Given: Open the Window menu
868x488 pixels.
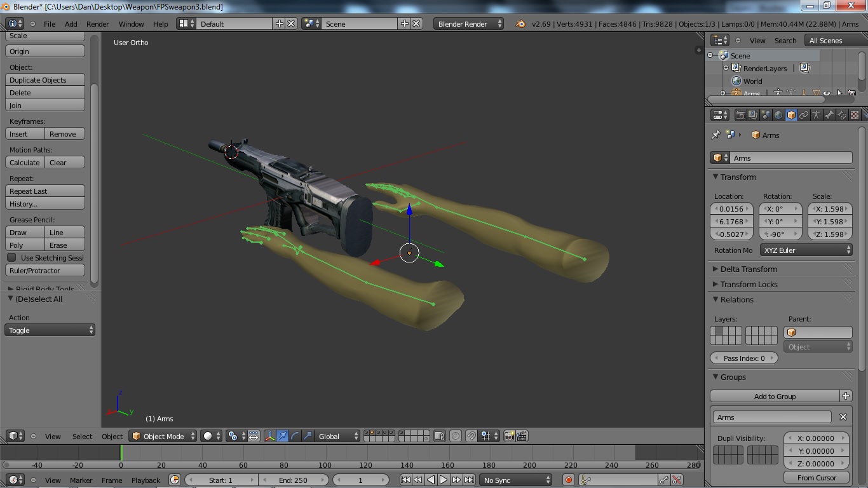Looking at the screenshot, I should 132,24.
